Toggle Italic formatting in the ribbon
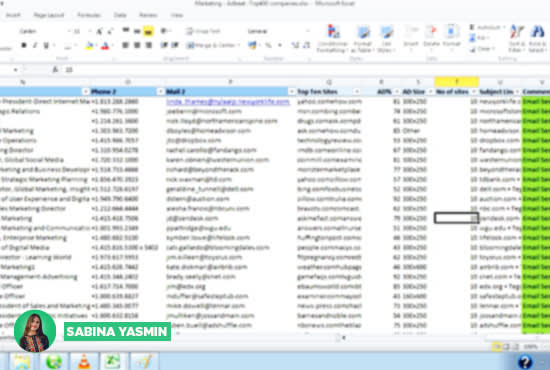The width and height of the screenshot is (550, 370). [35, 45]
